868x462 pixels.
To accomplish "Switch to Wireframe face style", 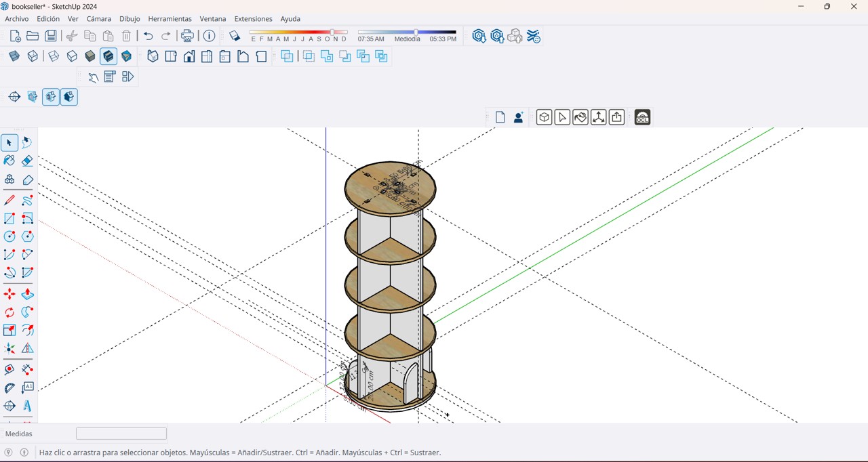I will 54,56.
